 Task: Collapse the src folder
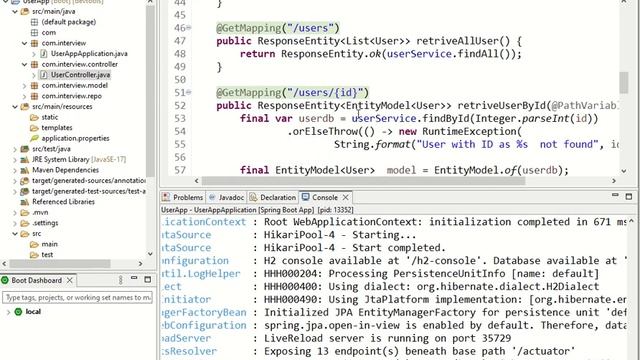coord(15,234)
